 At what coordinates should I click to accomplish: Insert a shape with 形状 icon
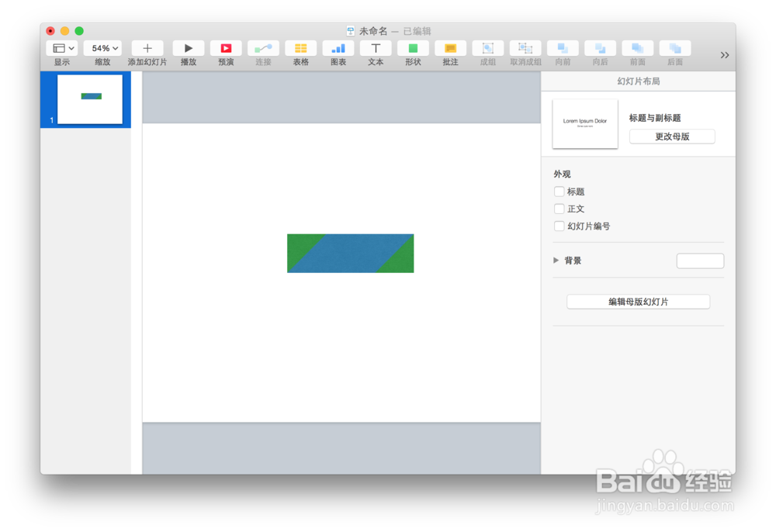tap(413, 48)
